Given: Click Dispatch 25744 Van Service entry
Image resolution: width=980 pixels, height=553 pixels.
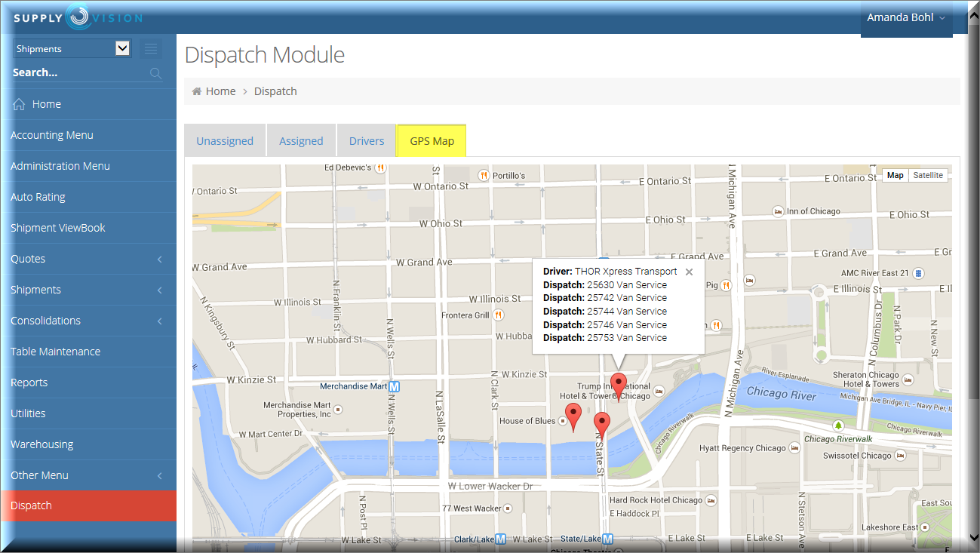Looking at the screenshot, I should click(605, 312).
